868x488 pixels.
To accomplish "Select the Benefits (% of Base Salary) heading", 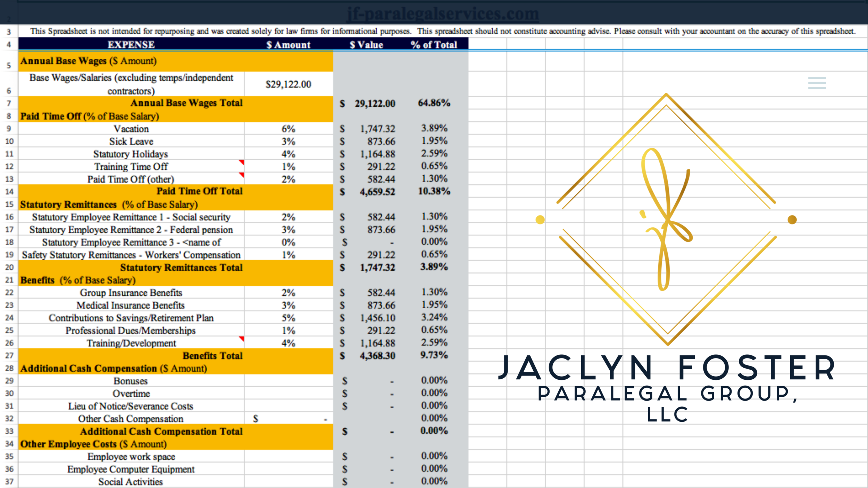I will click(78, 280).
